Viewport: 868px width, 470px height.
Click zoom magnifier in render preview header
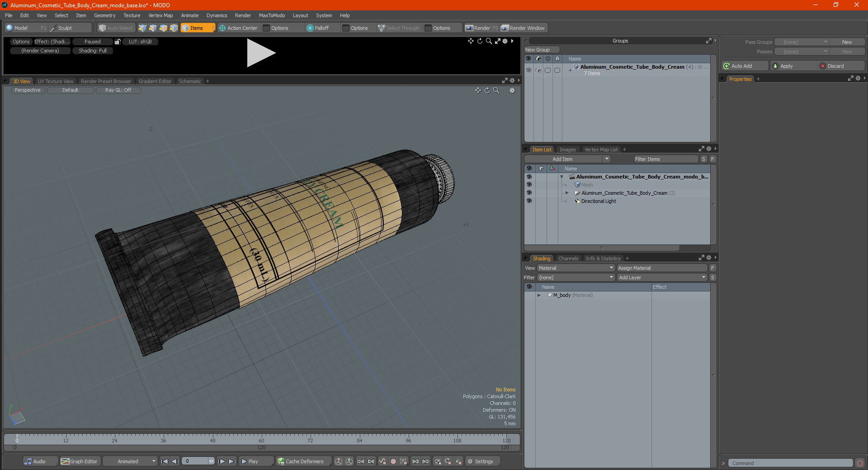[489, 41]
